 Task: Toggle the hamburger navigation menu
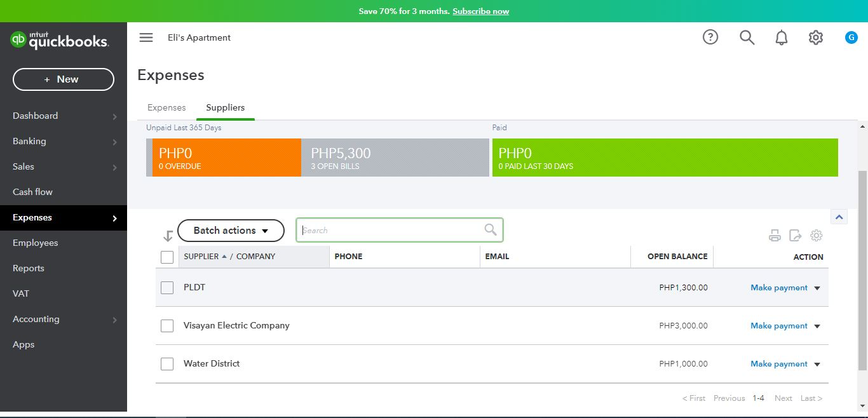coord(146,37)
